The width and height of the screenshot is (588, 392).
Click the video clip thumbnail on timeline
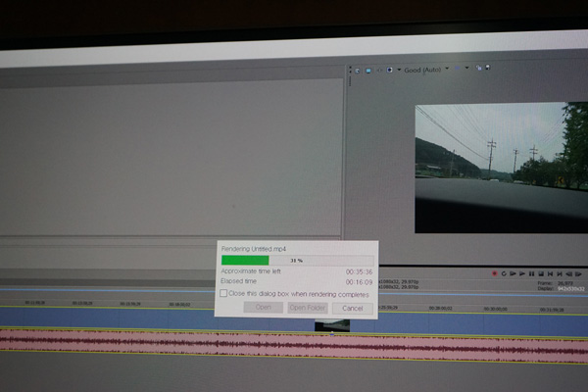[332, 325]
